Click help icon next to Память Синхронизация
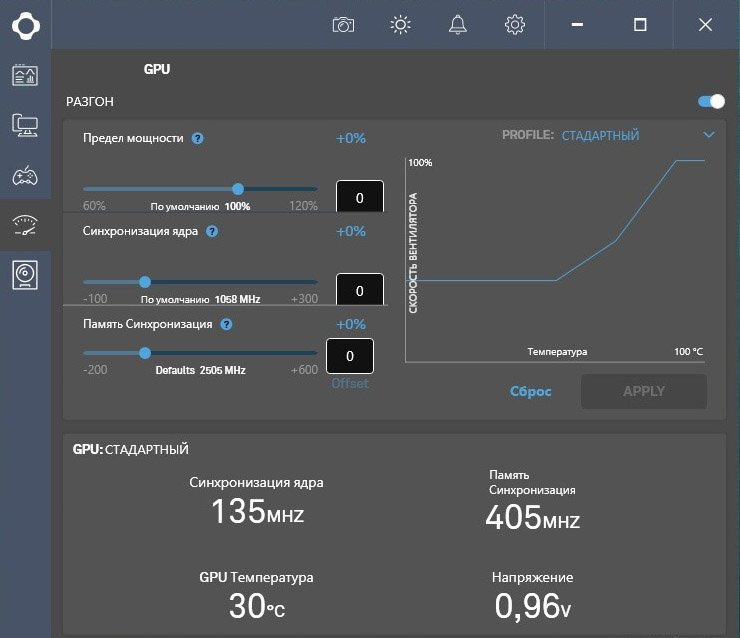 (227, 325)
